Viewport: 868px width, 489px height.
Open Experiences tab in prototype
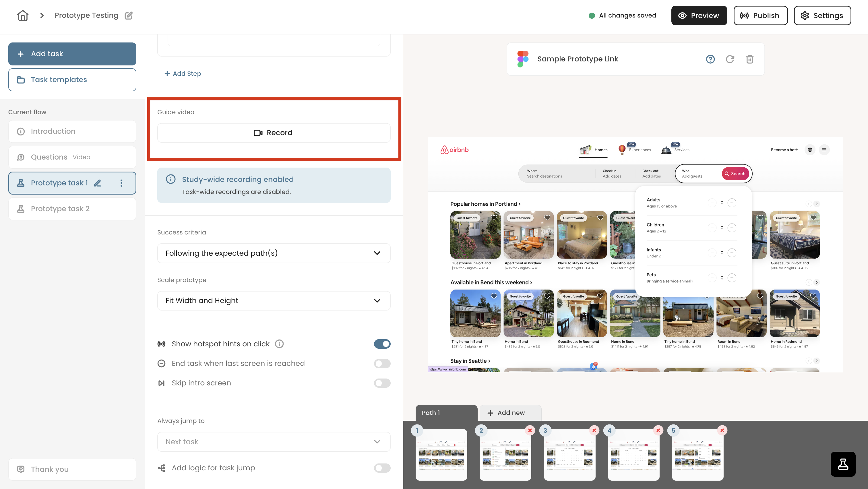[x=634, y=150]
